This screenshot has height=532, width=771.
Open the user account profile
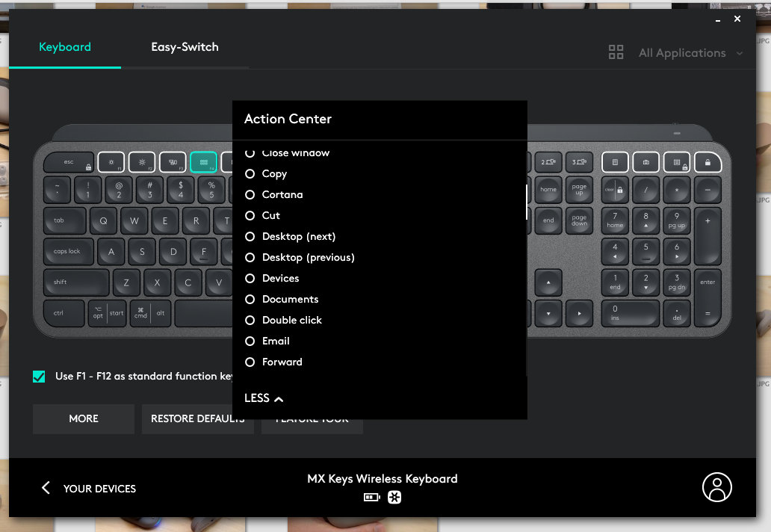(717, 487)
